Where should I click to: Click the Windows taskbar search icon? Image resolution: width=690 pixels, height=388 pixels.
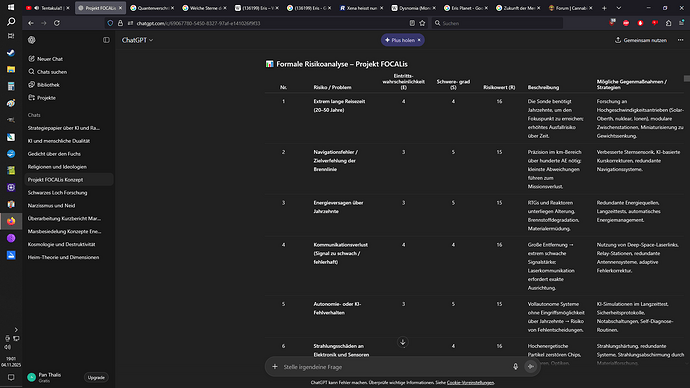pyautogui.click(x=11, y=22)
